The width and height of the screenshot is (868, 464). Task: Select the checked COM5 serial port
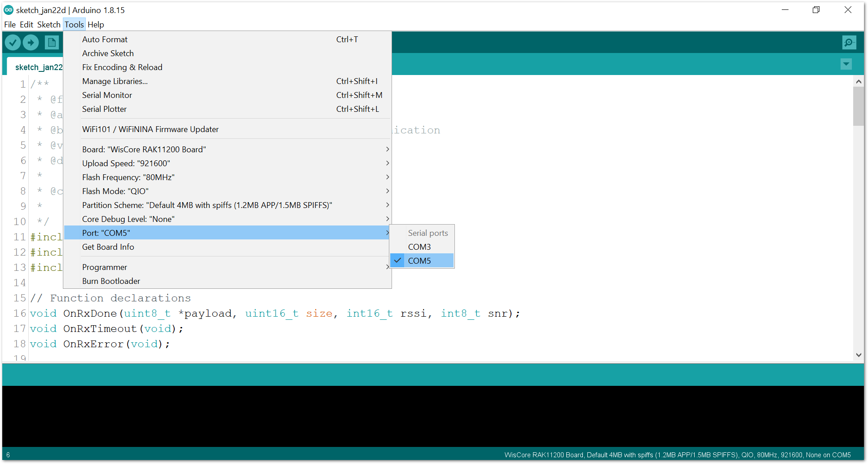419,261
